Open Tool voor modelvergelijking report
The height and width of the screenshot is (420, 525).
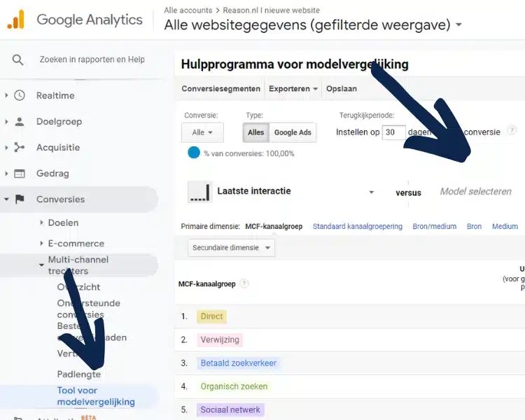[x=96, y=396]
